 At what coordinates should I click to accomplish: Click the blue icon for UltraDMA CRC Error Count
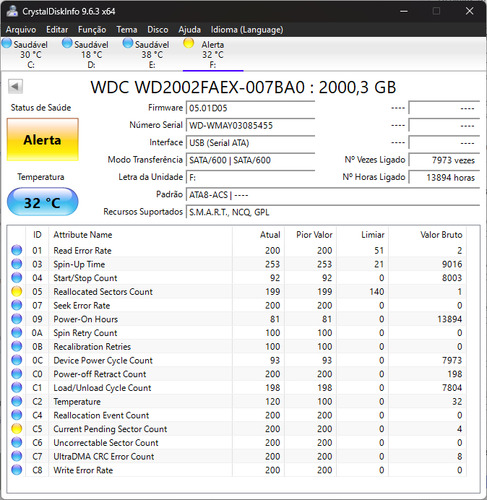[17, 456]
